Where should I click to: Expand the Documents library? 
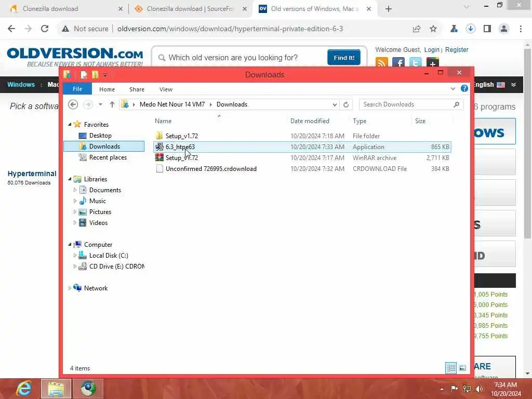(x=75, y=190)
